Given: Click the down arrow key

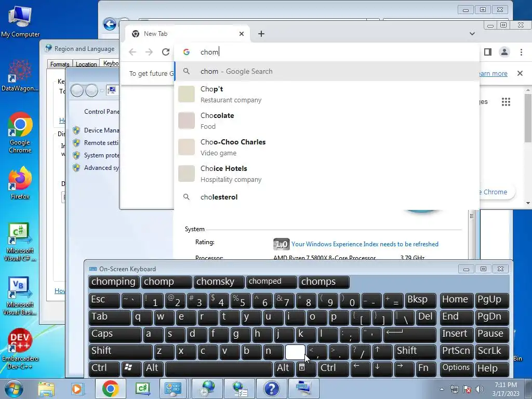Looking at the screenshot, I should [382, 368].
